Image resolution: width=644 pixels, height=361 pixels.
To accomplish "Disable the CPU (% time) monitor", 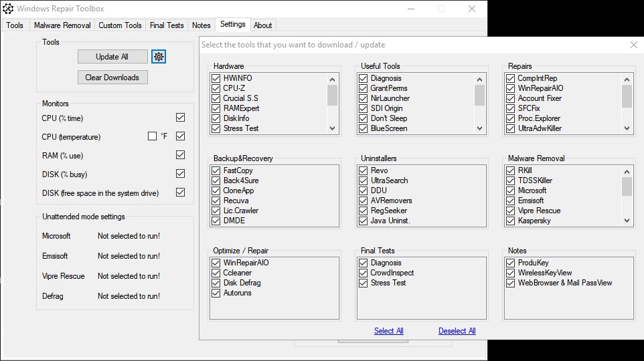I will pos(180,118).
